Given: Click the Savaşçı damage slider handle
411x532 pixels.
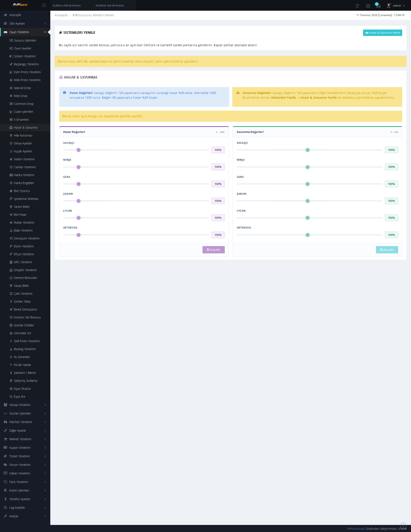Looking at the screenshot, I should tap(78, 150).
